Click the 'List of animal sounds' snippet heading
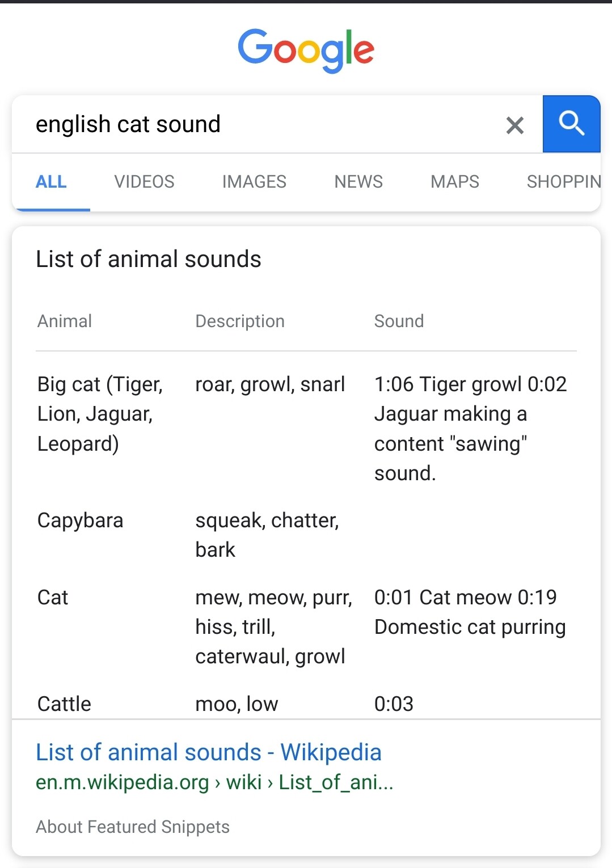 coord(149,259)
